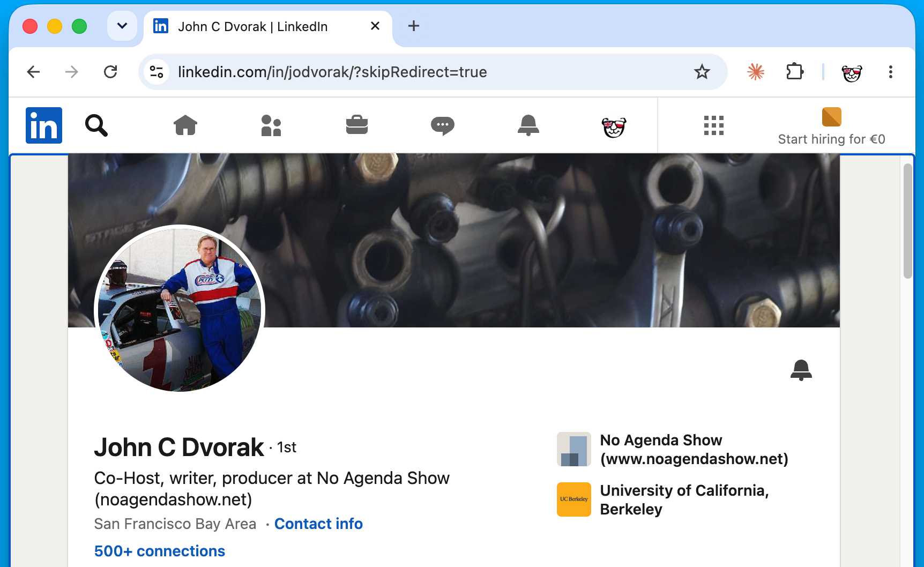Go back to previous page in browser
Viewport: 924px width, 567px height.
click(x=33, y=72)
